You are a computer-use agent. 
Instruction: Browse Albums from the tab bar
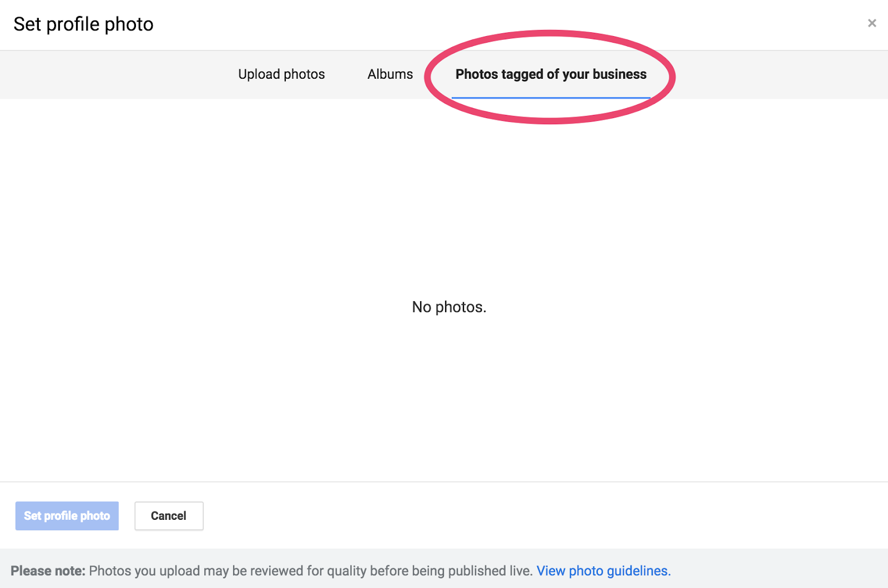(390, 74)
